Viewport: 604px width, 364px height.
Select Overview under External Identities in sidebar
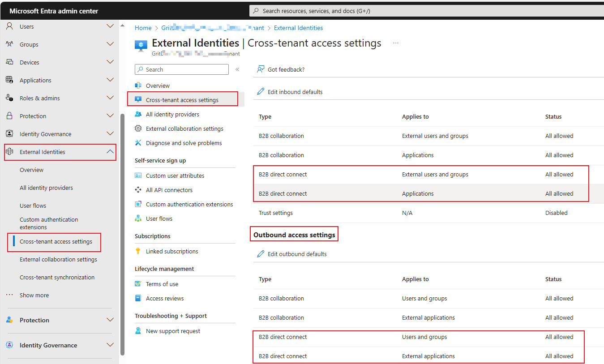(x=32, y=170)
